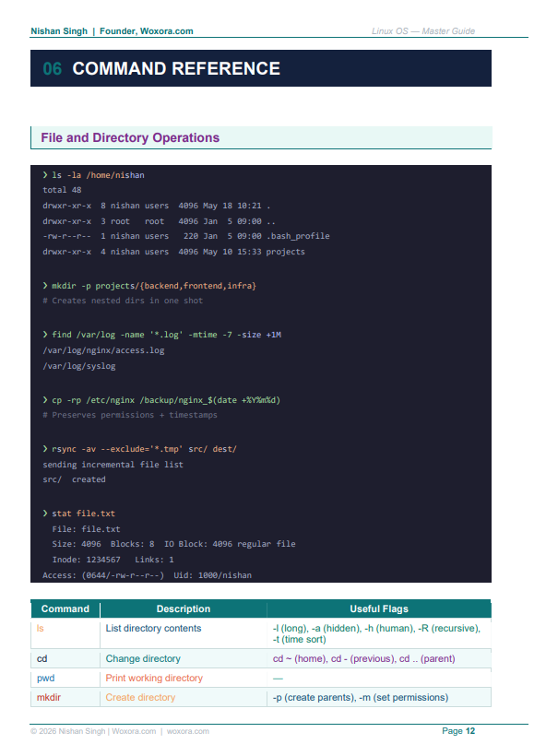The image size is (546, 756).
Task: Click the 'Useful Flags' table column header
Action: point(379,608)
